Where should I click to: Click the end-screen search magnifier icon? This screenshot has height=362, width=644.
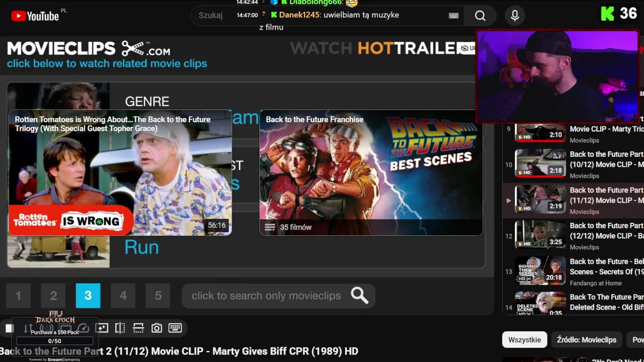359,296
